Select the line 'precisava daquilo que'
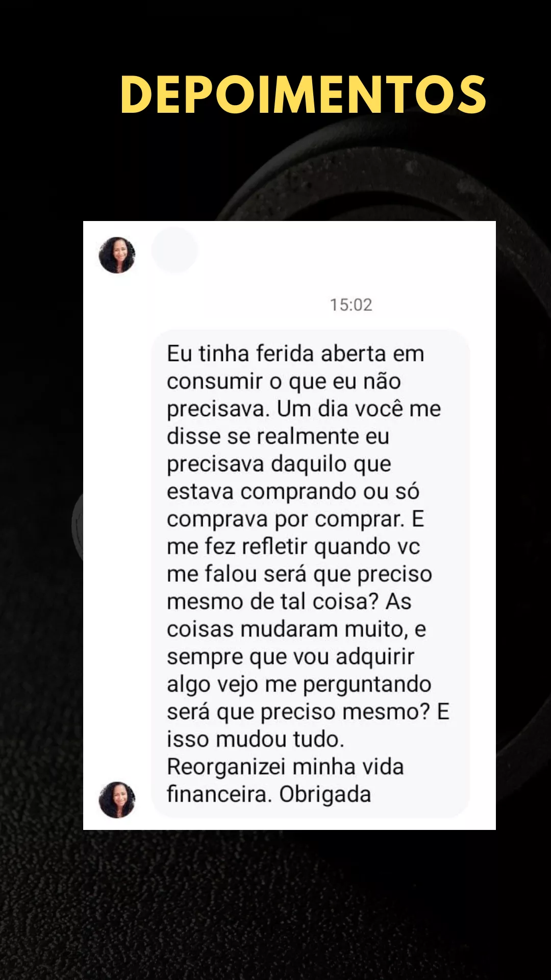The height and width of the screenshot is (980, 551). (279, 464)
